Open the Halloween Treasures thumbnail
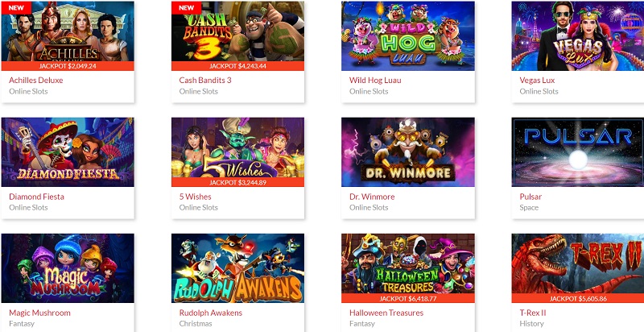This screenshot has height=332, width=644. pos(408,268)
